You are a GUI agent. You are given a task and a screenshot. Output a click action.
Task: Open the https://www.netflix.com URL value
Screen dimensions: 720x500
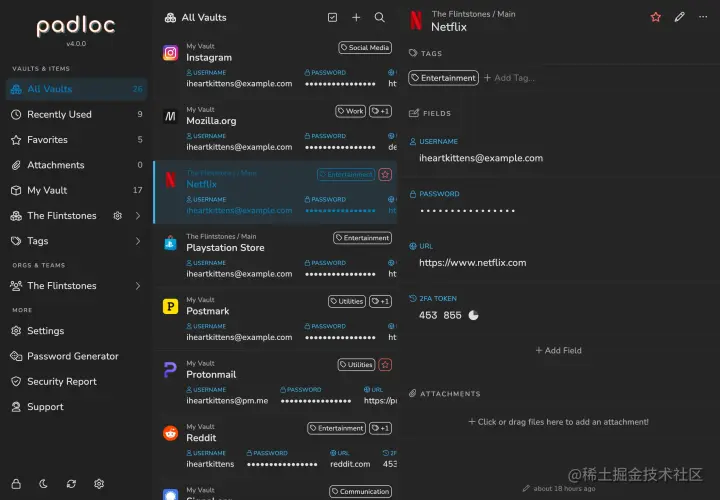[x=472, y=263]
